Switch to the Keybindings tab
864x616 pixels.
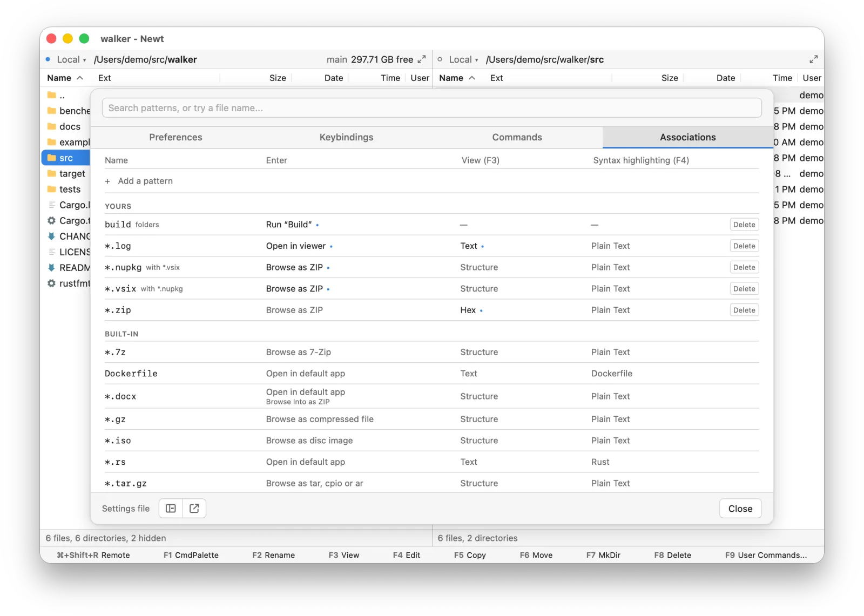click(346, 137)
